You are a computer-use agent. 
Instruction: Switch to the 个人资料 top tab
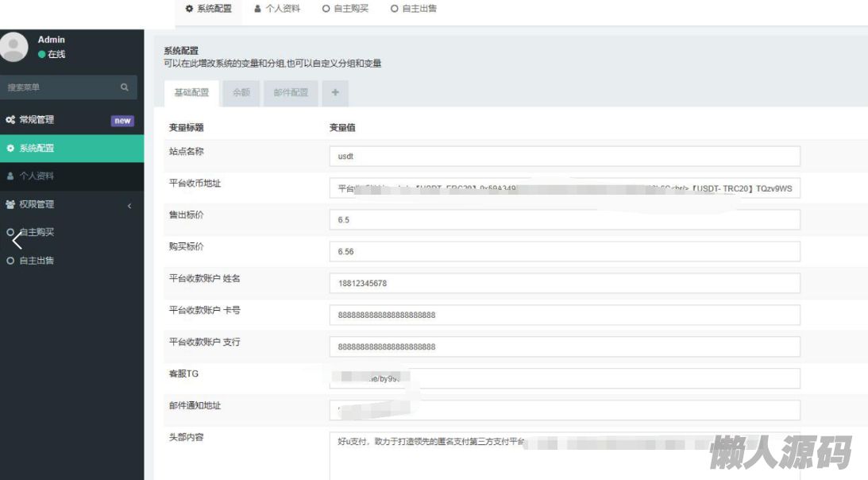coord(277,9)
